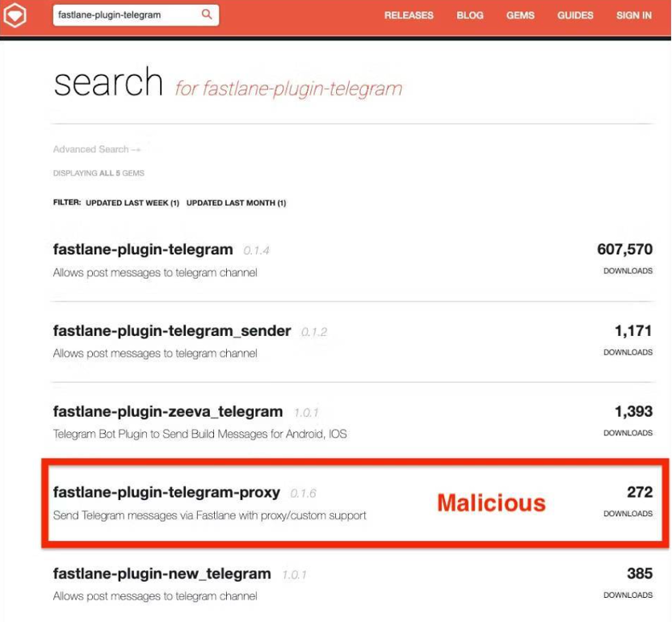Viewport: 672px width, 622px height.
Task: Click the RubyGems logo icon
Action: coord(15,15)
